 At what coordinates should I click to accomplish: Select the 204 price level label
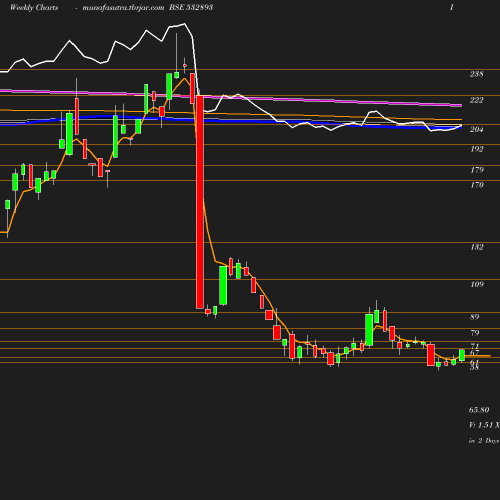click(476, 129)
